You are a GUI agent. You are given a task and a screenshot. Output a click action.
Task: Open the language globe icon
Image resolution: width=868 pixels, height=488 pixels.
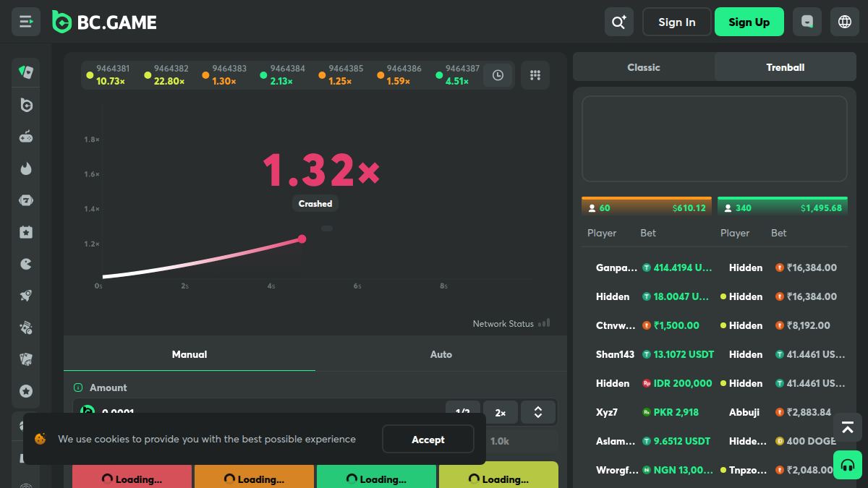click(x=845, y=22)
